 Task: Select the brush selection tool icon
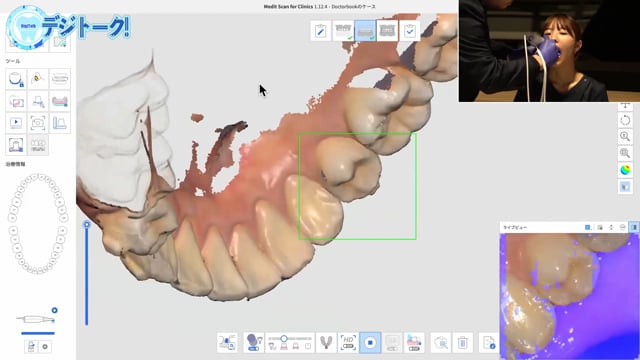(x=38, y=79)
